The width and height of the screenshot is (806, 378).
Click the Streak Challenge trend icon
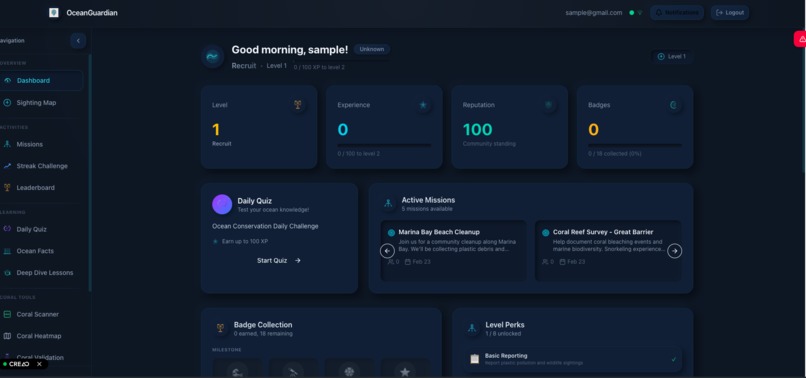[7, 166]
